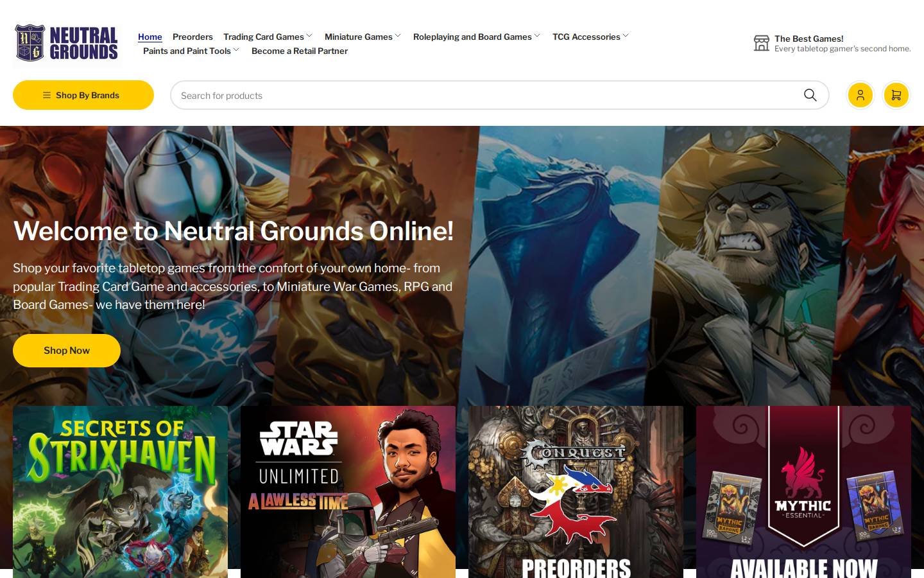Screen dimensions: 924x578
Task: Click the Welcome to Neutral Grounds Online heading
Action: (234, 231)
